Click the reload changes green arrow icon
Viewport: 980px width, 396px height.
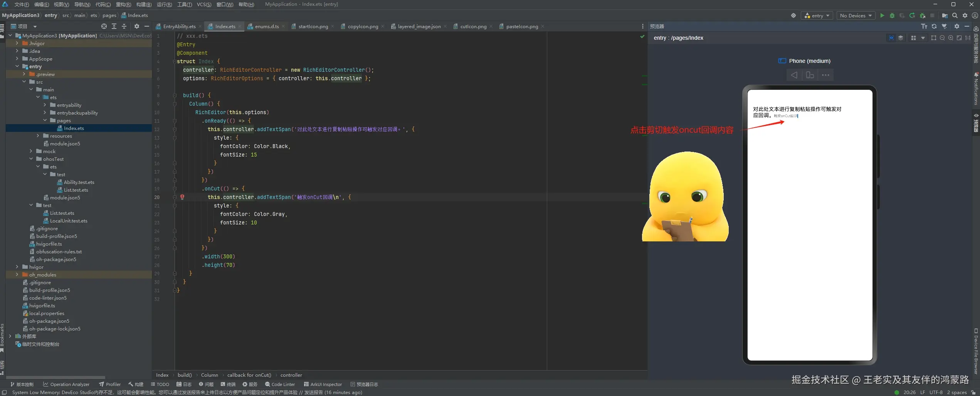[x=912, y=15]
